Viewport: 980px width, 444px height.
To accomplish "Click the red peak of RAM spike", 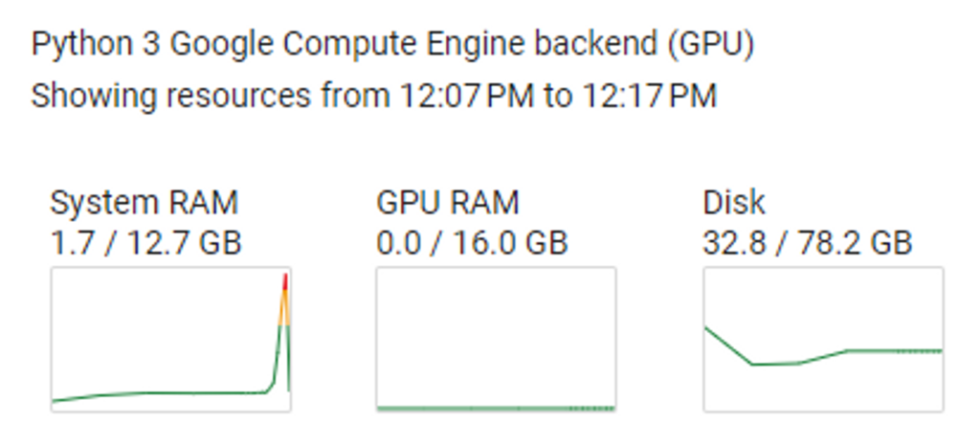I will pos(285,281).
